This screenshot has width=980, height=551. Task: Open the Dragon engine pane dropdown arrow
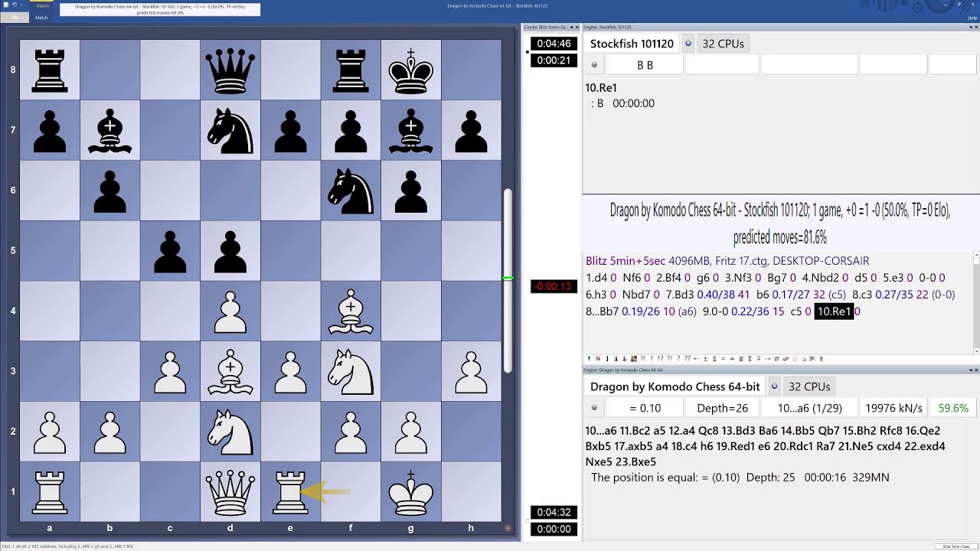point(971,370)
